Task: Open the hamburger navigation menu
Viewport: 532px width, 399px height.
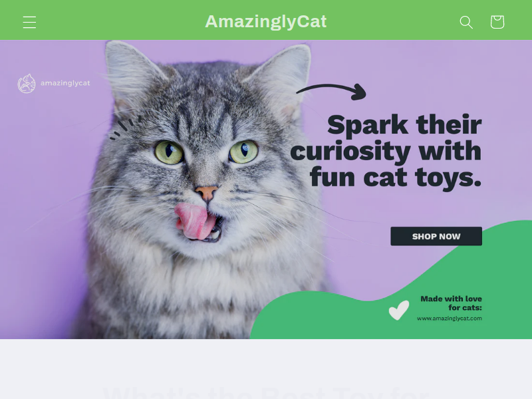Action: [29, 22]
